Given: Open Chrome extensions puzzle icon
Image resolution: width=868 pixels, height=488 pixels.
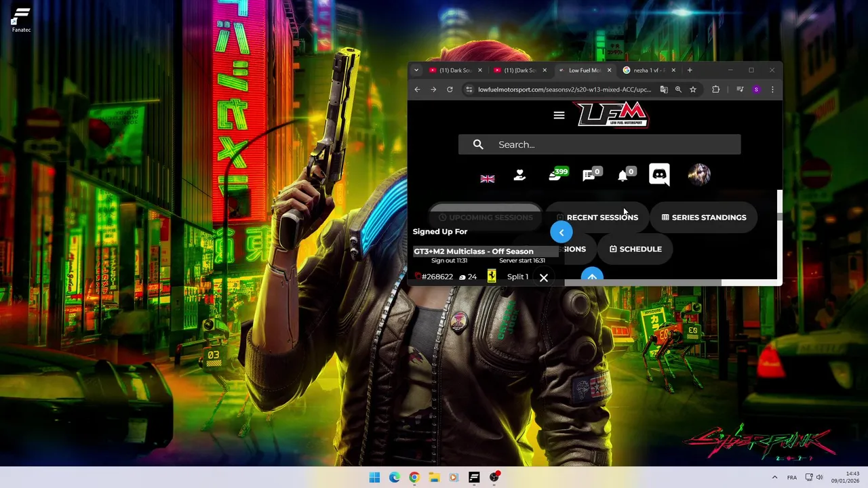Looking at the screenshot, I should pyautogui.click(x=715, y=89).
